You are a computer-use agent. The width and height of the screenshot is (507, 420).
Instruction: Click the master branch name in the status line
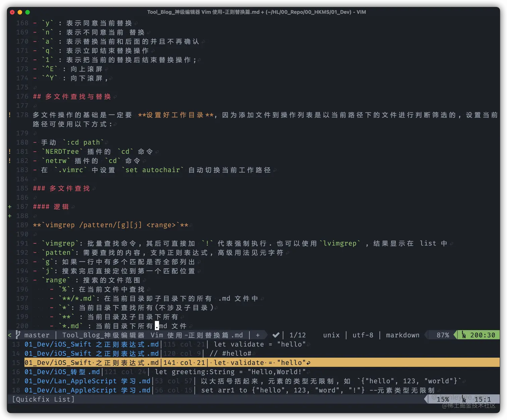[37, 335]
